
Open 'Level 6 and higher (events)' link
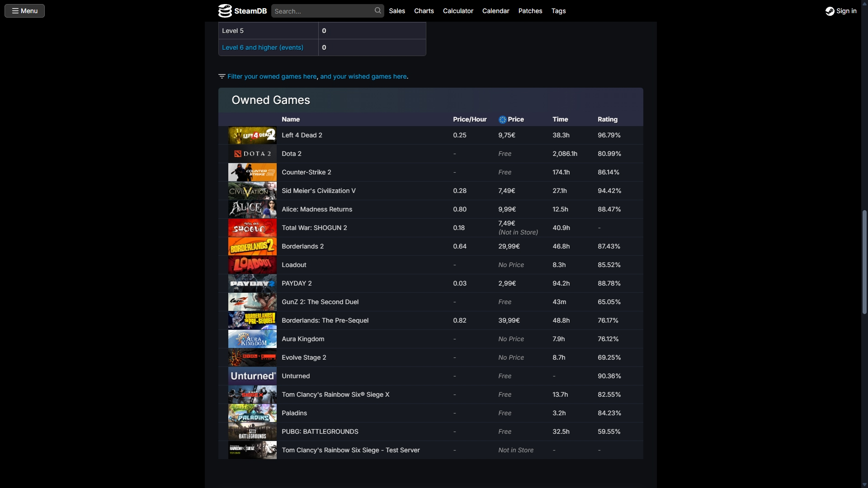point(263,47)
